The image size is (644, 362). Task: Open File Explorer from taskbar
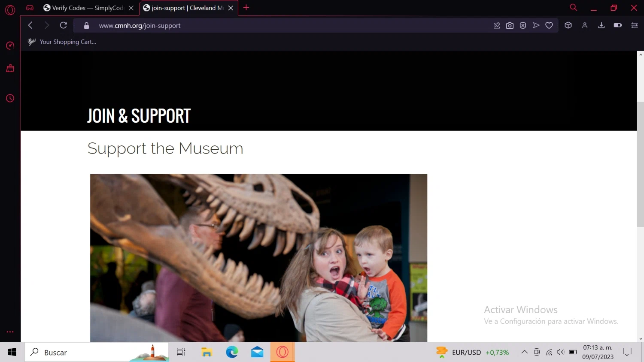point(207,352)
